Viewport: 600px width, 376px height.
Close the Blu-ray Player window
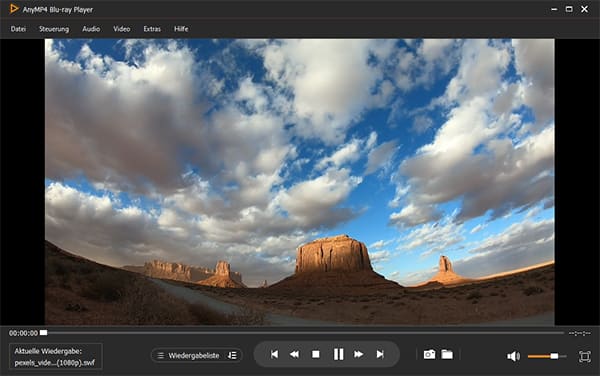coord(584,9)
